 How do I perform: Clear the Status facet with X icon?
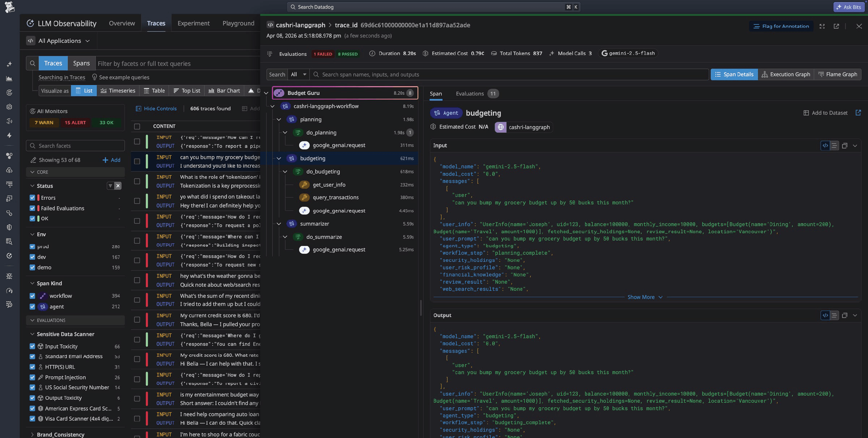point(118,186)
